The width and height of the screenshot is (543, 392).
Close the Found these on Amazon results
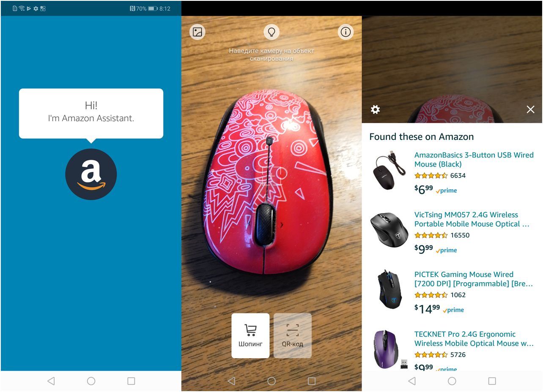pos(530,109)
